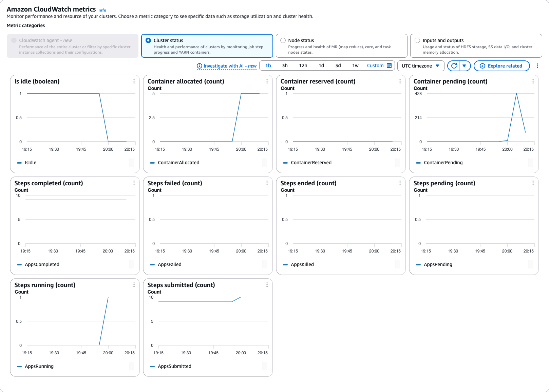Image resolution: width=549 pixels, height=392 pixels.
Task: Open Investigate with AI link
Action: pos(227,66)
